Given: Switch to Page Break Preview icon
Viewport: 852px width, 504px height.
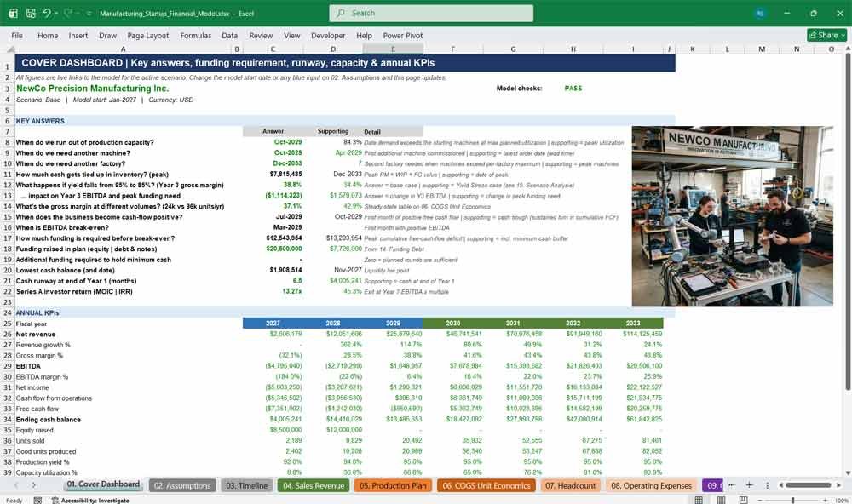Looking at the screenshot, I should tap(743, 500).
